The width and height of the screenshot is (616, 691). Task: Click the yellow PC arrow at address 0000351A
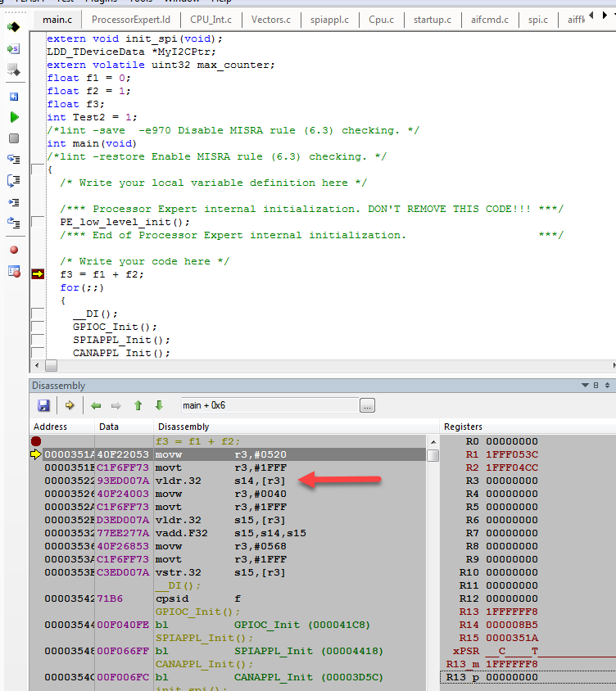pyautogui.click(x=36, y=454)
